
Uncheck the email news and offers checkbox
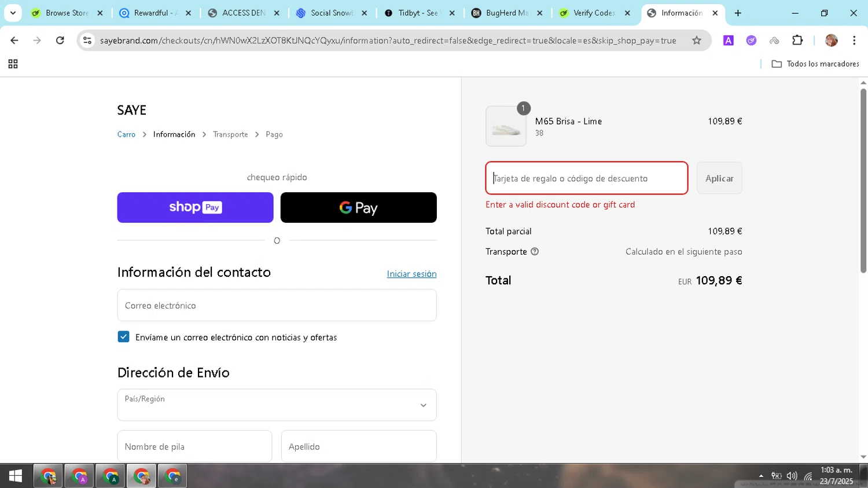coord(123,337)
